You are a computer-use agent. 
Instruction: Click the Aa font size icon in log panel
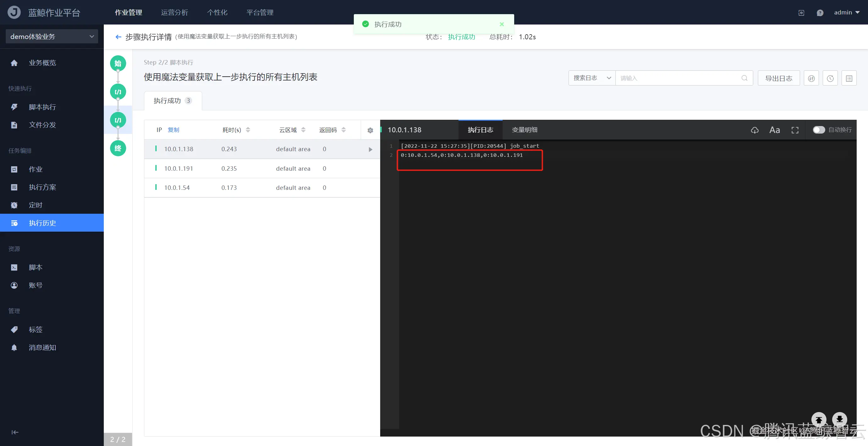click(775, 130)
